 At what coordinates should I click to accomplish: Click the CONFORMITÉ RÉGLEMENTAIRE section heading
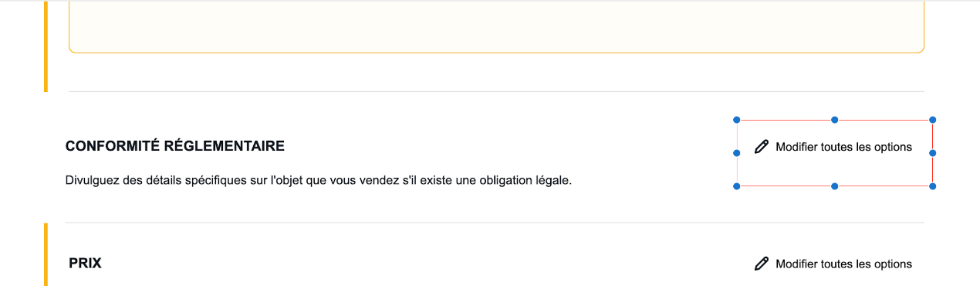[175, 146]
